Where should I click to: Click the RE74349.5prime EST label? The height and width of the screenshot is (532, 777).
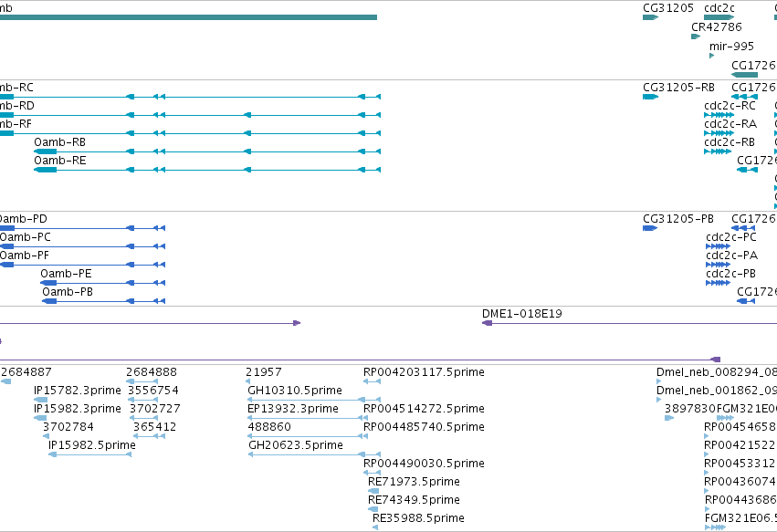(x=414, y=500)
